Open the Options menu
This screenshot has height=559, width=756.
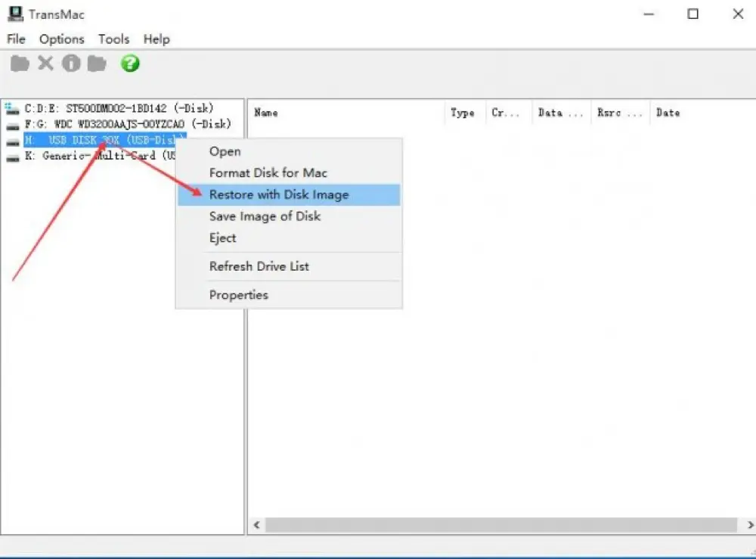tap(62, 39)
